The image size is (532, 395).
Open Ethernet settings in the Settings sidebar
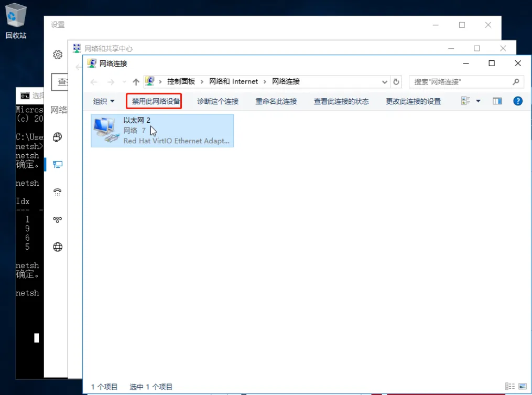(57, 164)
